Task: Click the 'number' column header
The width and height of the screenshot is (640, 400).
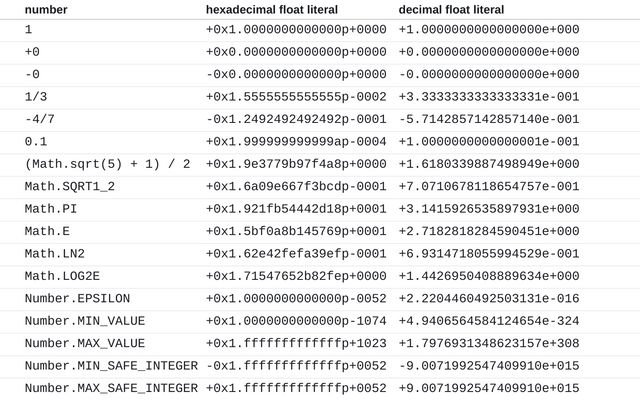Action: (x=46, y=10)
